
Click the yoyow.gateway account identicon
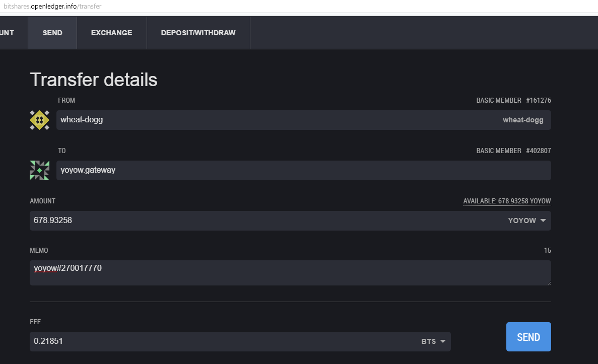point(40,170)
